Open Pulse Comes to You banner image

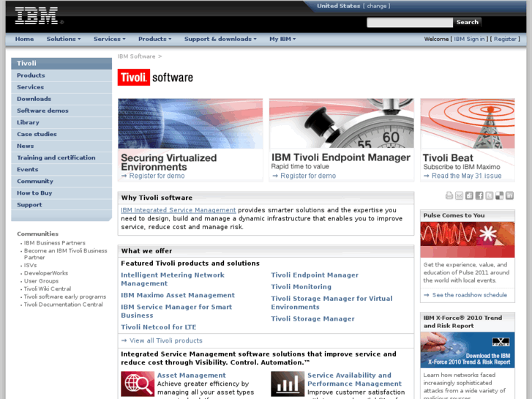click(x=468, y=239)
